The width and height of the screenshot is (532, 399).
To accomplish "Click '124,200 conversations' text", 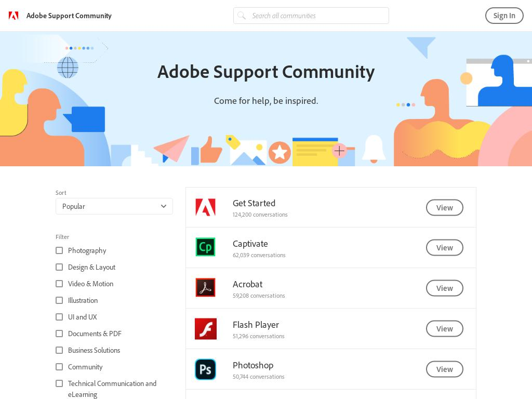I will click(260, 215).
